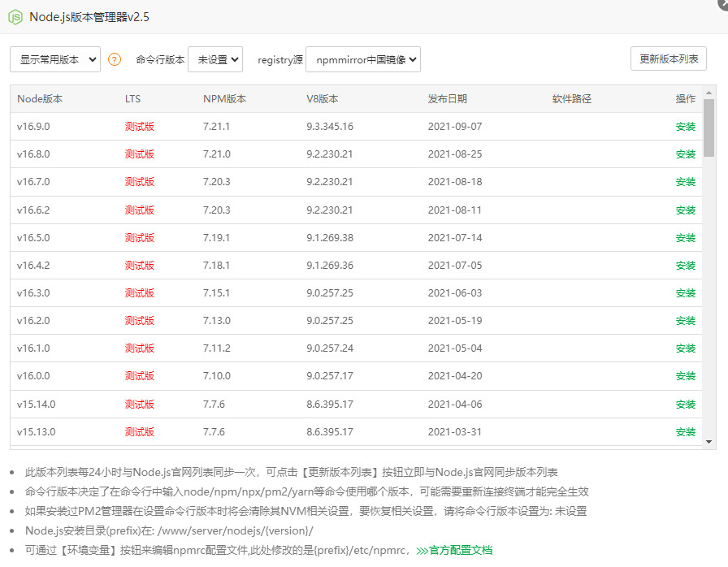Select version cell v15.13.0

(x=37, y=432)
